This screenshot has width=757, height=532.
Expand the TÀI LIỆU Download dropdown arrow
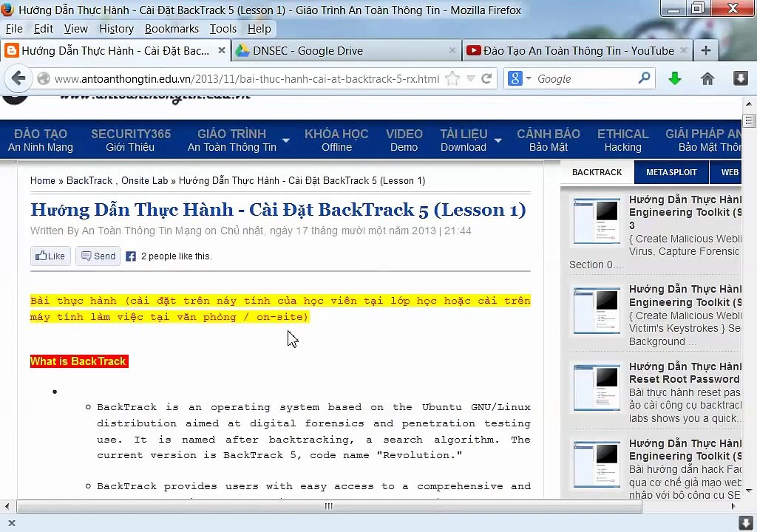498,140
